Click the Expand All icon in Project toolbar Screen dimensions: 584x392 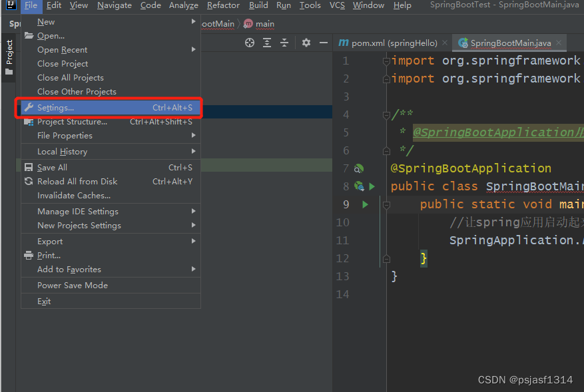(x=267, y=43)
